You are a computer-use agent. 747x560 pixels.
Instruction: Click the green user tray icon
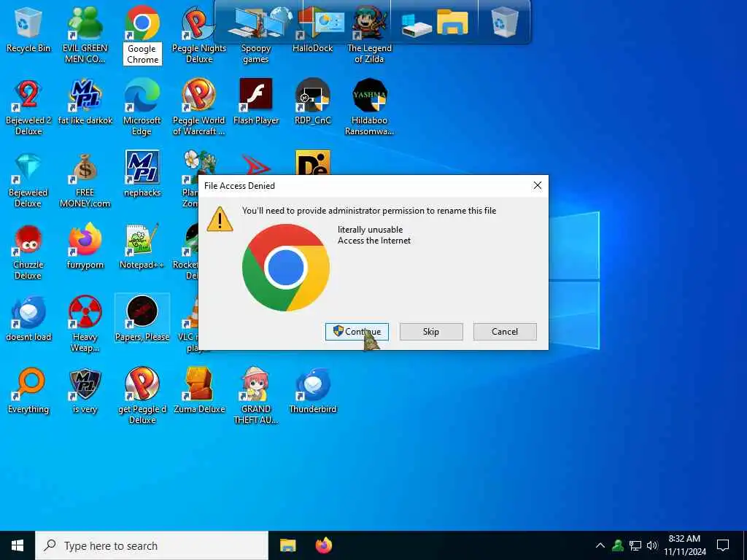point(617,545)
